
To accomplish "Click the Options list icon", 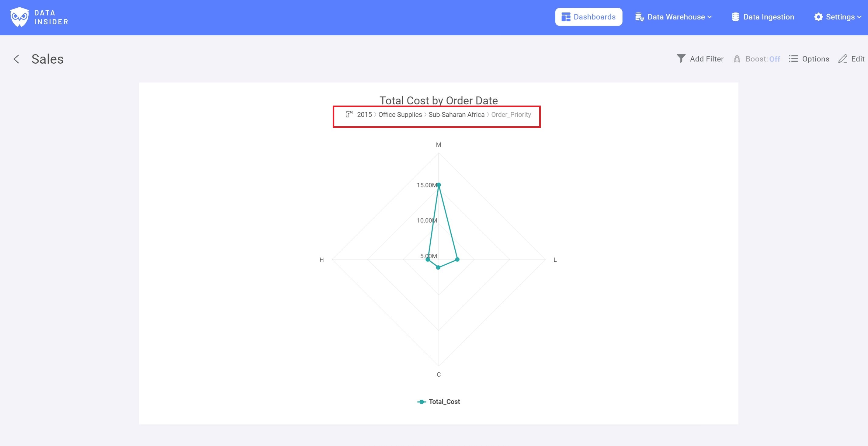I will (x=793, y=59).
